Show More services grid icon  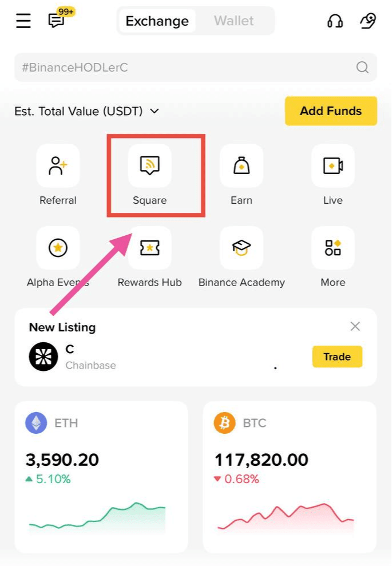333,248
